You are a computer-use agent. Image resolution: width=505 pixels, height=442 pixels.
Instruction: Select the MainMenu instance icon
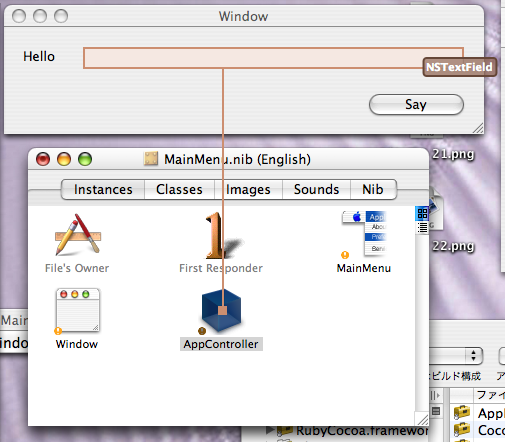[364, 233]
